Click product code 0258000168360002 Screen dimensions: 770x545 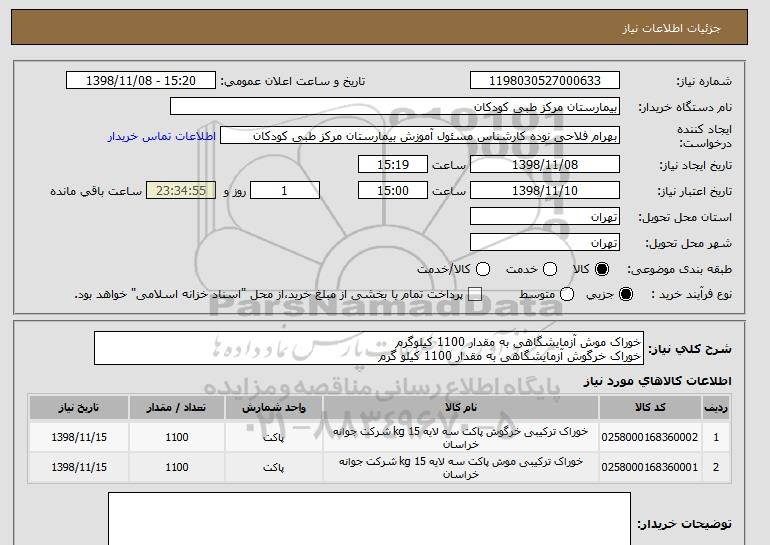650,437
